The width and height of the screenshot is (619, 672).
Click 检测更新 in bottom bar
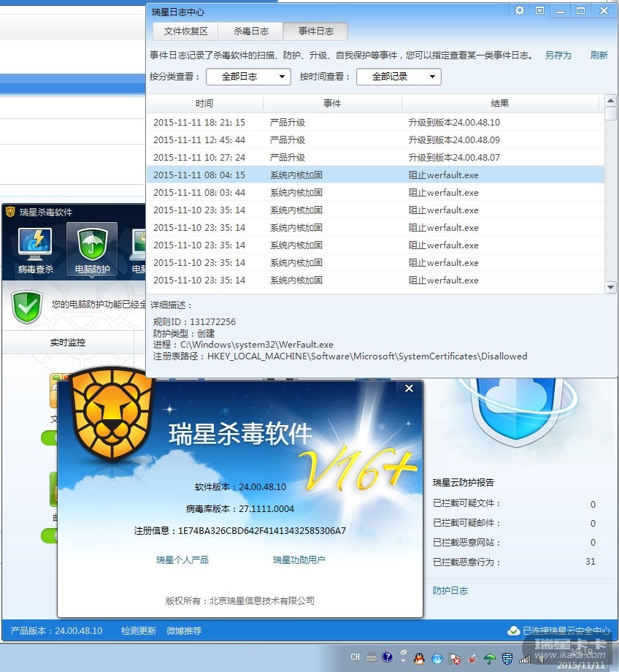pyautogui.click(x=139, y=631)
